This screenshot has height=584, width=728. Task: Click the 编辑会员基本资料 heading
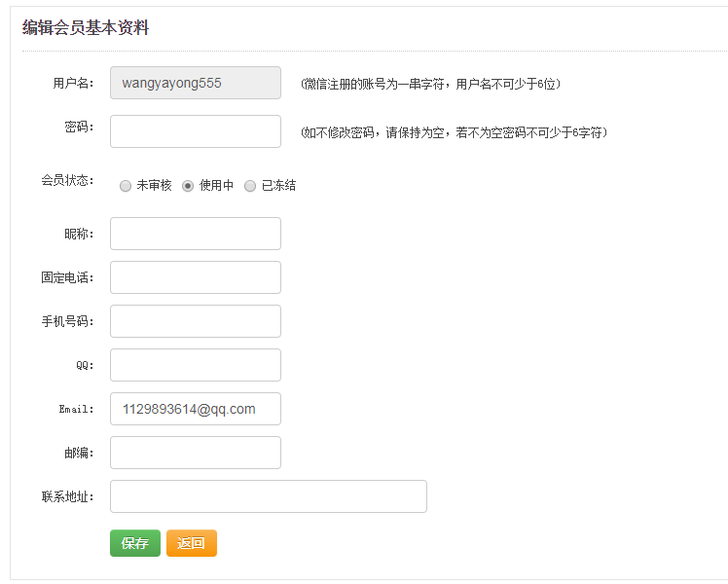point(86,27)
